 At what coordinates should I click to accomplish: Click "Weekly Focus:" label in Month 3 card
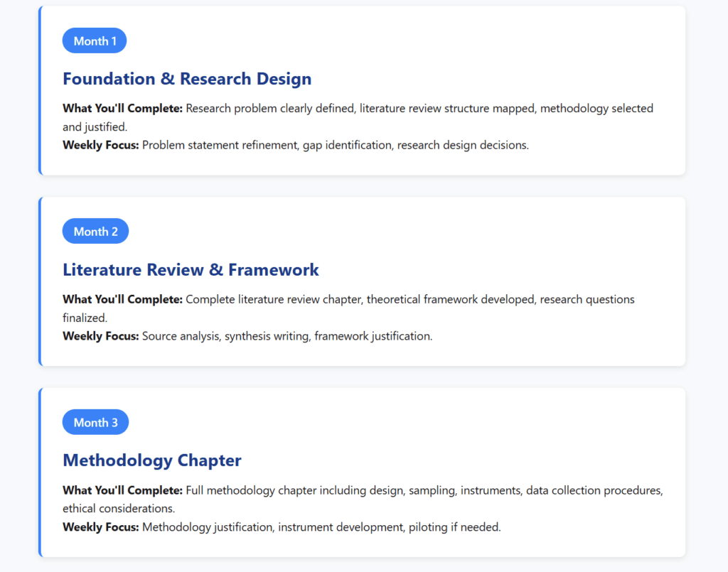pyautogui.click(x=100, y=527)
